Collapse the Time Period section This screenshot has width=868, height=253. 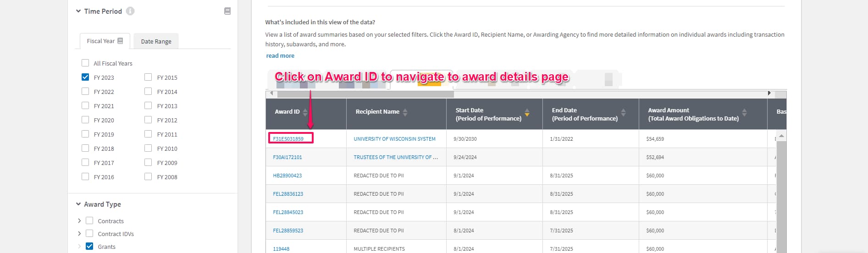[78, 11]
